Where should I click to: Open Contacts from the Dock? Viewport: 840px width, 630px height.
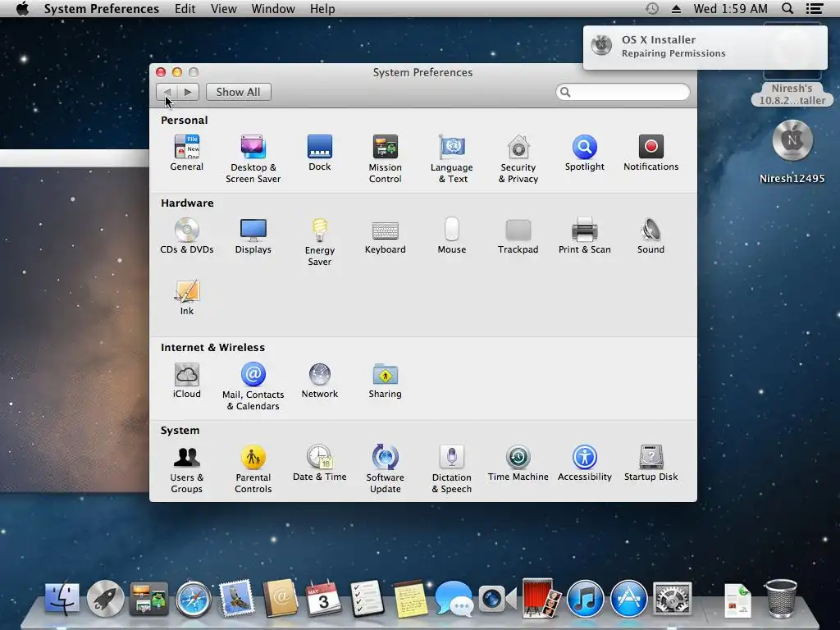click(280, 597)
